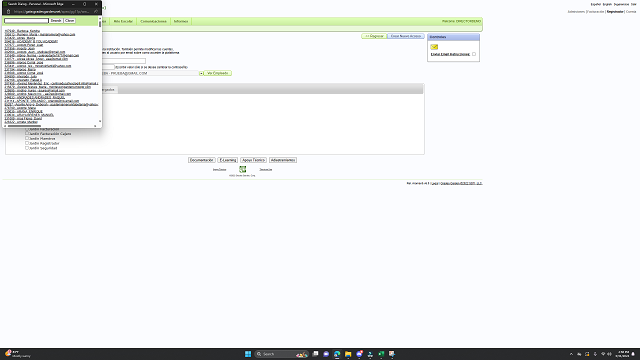Open the Cocina module link

[x=631, y=11]
